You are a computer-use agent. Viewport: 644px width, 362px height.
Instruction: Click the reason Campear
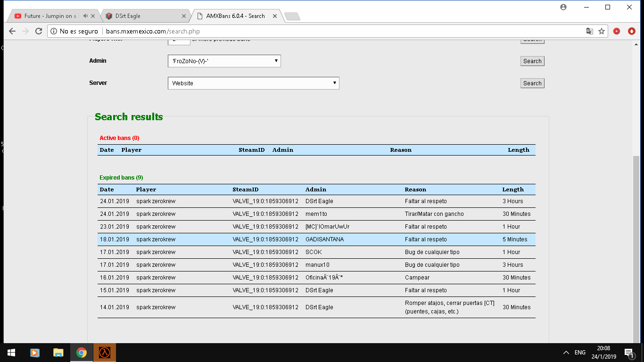coord(417,278)
